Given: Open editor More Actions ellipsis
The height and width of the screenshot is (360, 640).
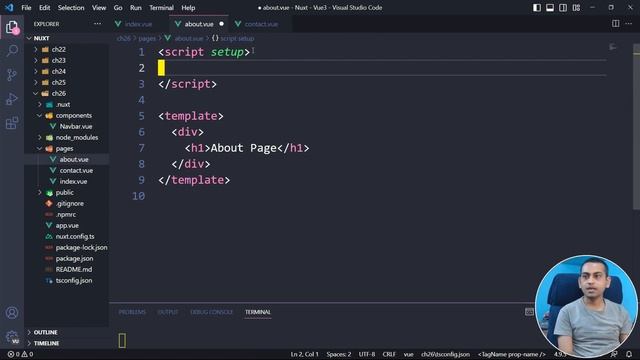Looking at the screenshot, I should 629,24.
